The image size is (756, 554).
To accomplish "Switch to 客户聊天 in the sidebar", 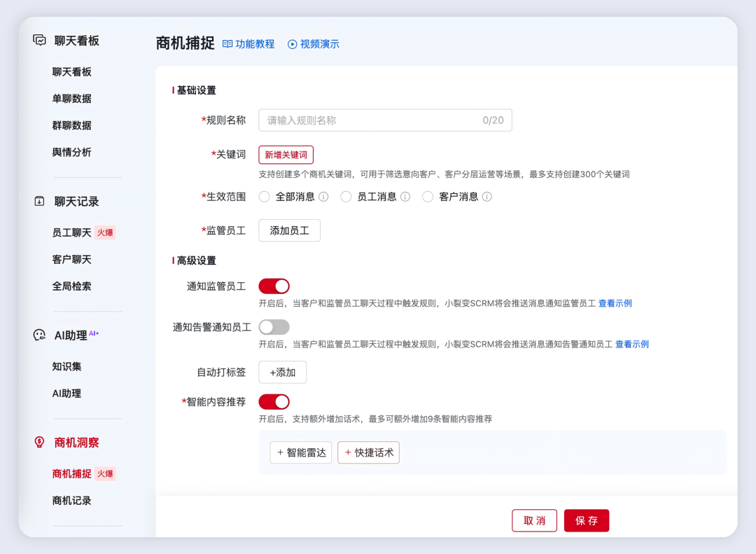I will (71, 258).
